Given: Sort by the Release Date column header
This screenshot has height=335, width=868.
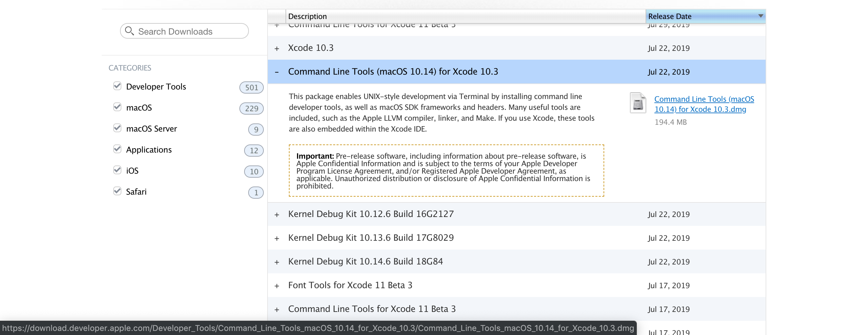Looking at the screenshot, I should 705,16.
